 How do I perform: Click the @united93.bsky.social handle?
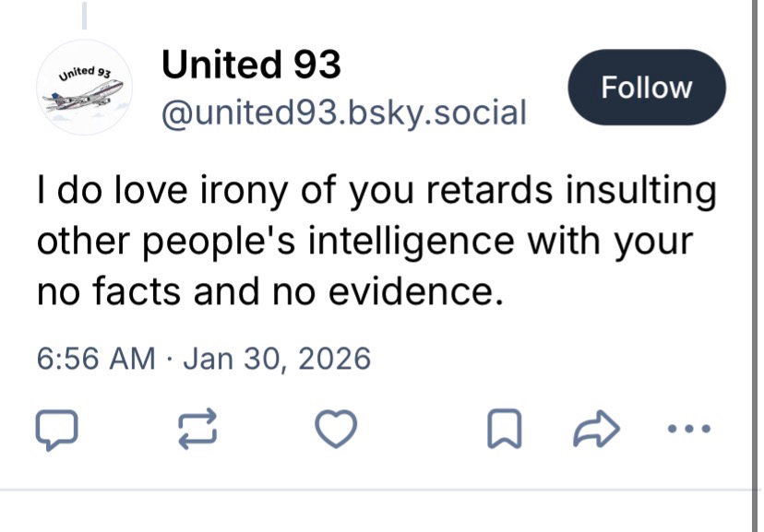pyautogui.click(x=343, y=113)
